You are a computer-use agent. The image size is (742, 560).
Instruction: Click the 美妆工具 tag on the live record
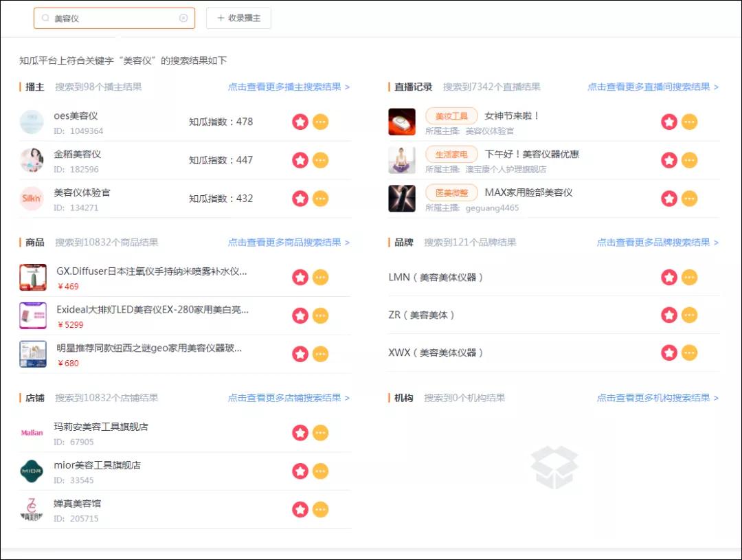[451, 116]
